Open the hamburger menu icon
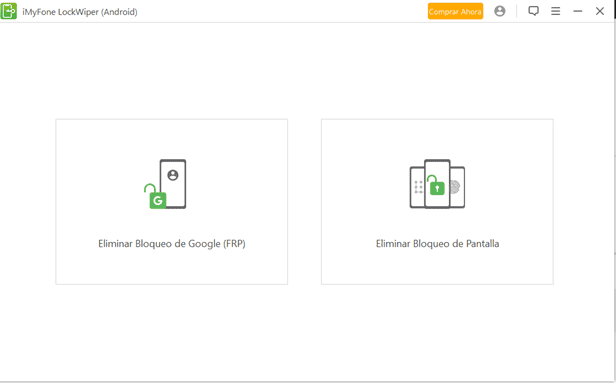This screenshot has width=616, height=383. (x=556, y=11)
